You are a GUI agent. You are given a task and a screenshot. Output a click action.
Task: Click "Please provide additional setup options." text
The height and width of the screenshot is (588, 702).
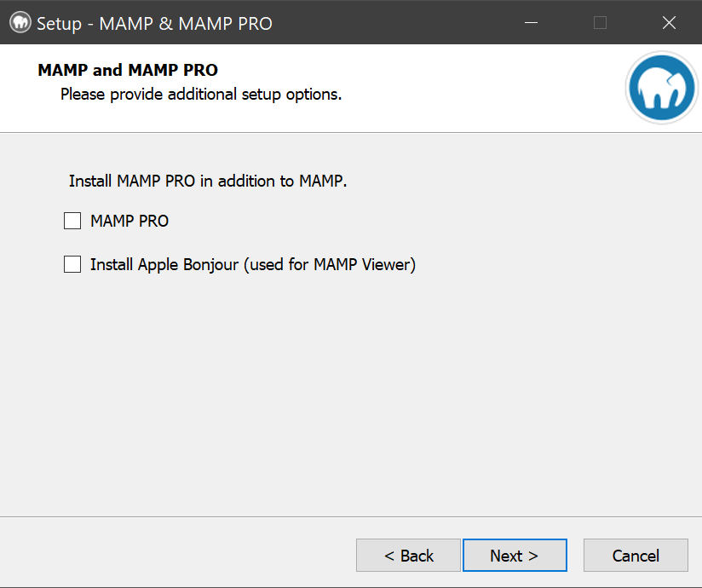click(x=201, y=94)
